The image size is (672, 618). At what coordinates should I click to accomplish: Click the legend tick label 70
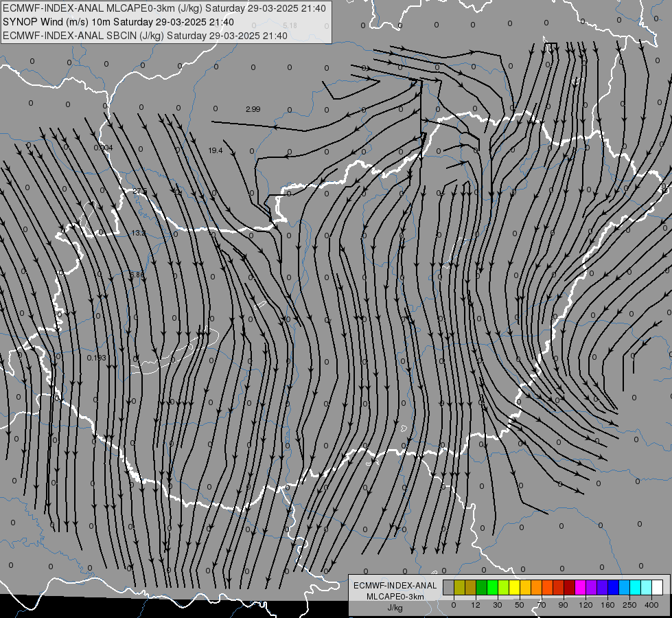click(x=542, y=605)
